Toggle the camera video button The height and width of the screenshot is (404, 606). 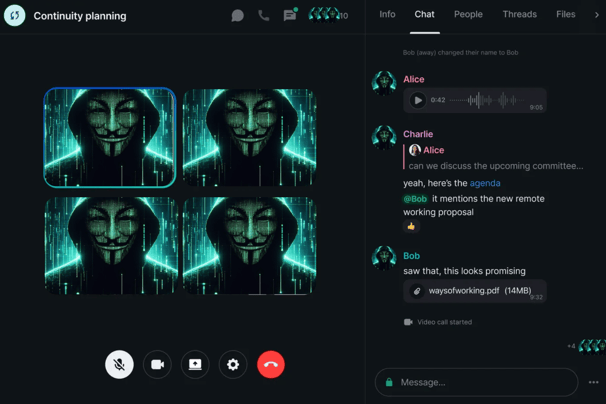157,365
